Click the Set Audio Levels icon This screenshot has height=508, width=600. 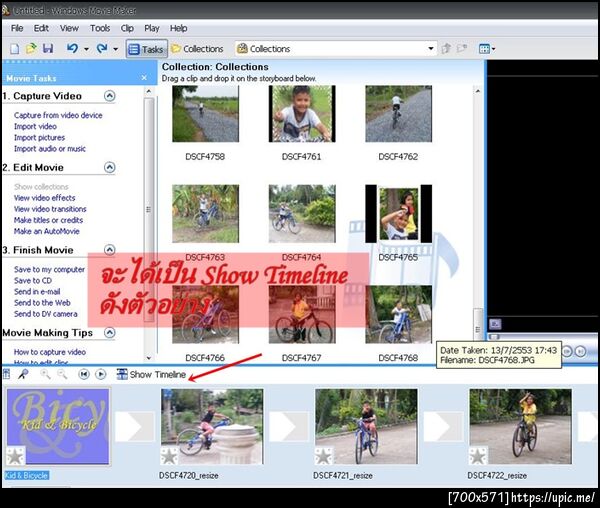pyautogui.click(x=7, y=374)
